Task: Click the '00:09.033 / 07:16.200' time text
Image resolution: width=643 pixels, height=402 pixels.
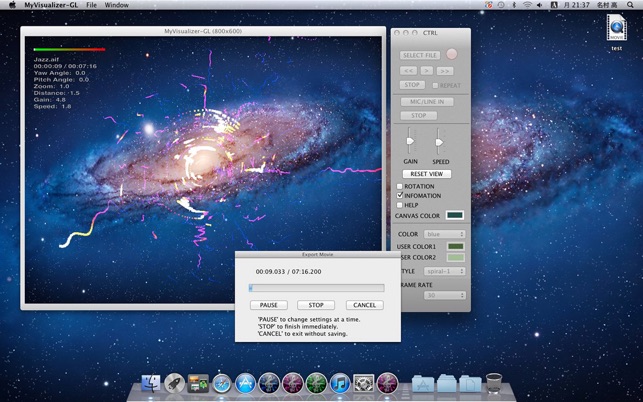Action: point(289,272)
